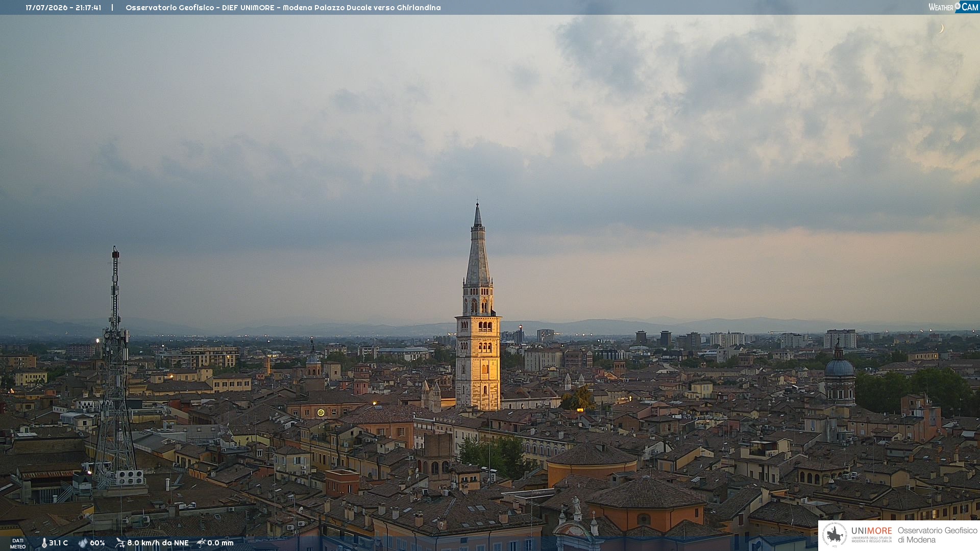
Task: Click the humidity value 60%
Action: tap(97, 543)
